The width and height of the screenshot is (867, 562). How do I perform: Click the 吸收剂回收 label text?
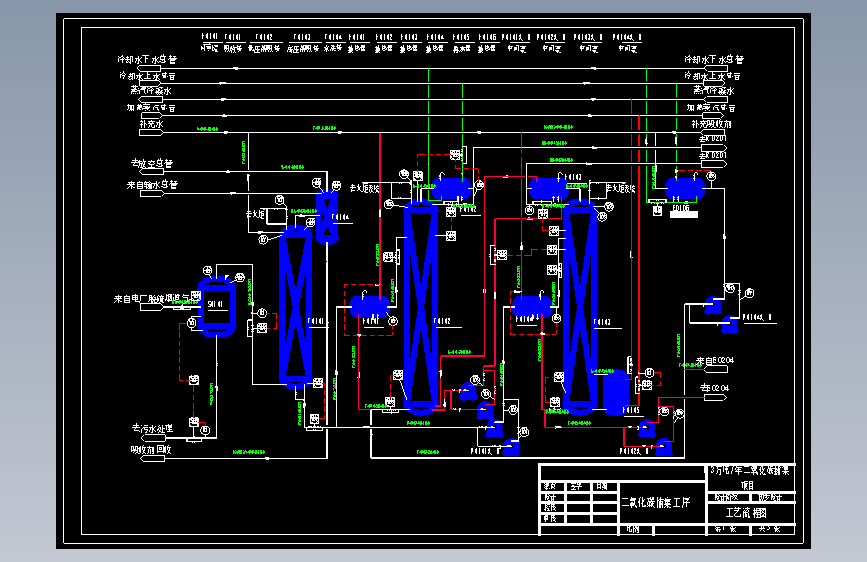pyautogui.click(x=151, y=449)
